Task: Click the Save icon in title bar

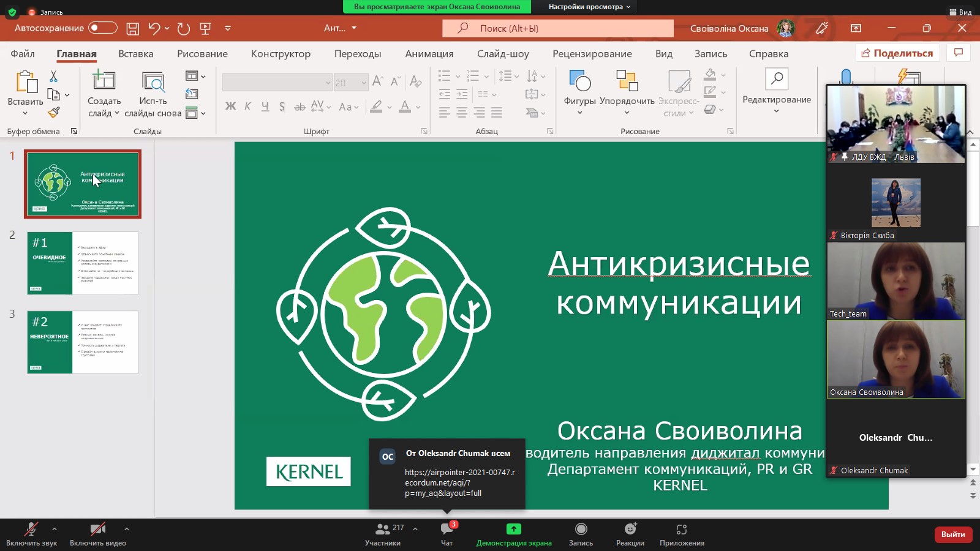Action: point(132,28)
